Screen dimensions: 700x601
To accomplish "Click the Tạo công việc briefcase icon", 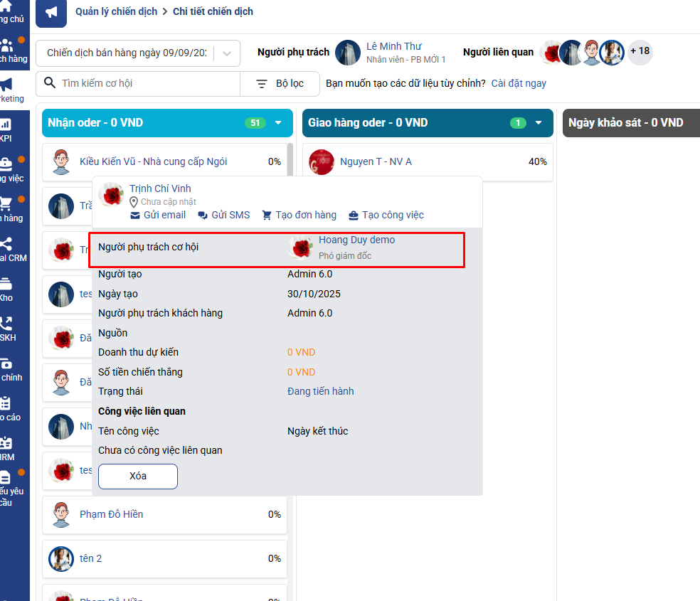I will pos(353,216).
